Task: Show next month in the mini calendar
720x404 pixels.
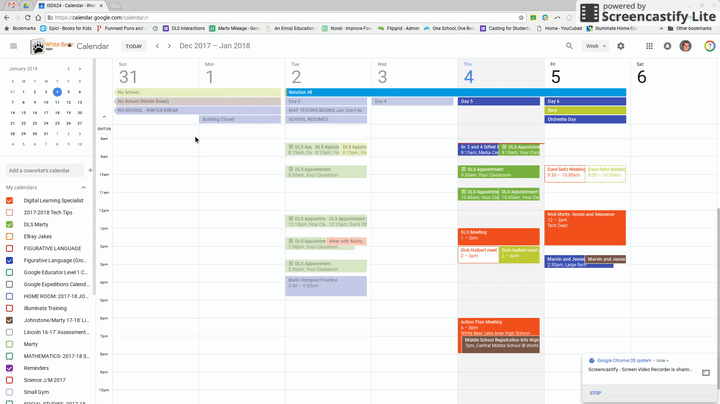Action: (81, 69)
